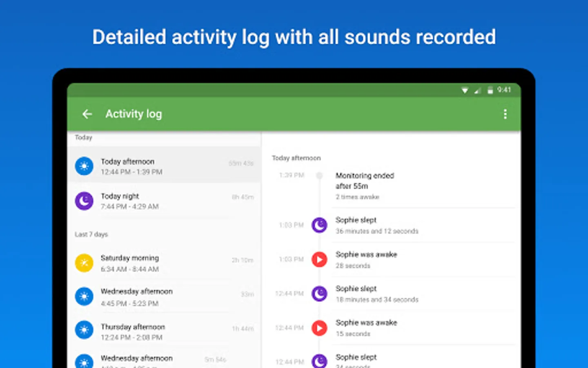
Task: Play the 15 seconds awake recording
Action: click(x=319, y=328)
